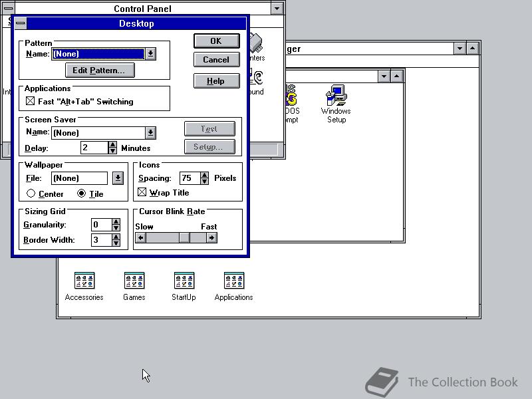This screenshot has width=532, height=399.
Task: Decrease the icon Spacing value
Action: (x=204, y=181)
